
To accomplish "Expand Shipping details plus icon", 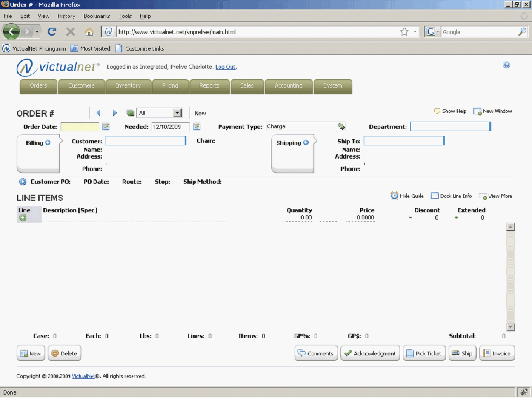I will [x=306, y=142].
